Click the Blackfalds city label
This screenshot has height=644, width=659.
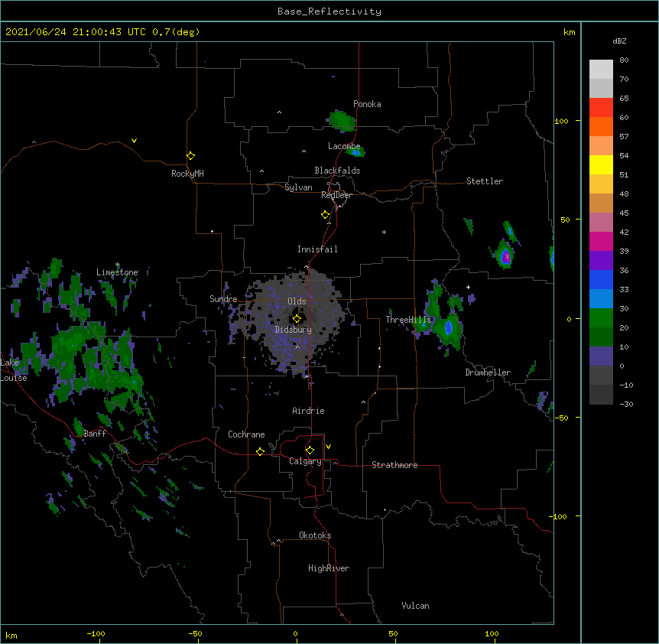click(x=337, y=171)
